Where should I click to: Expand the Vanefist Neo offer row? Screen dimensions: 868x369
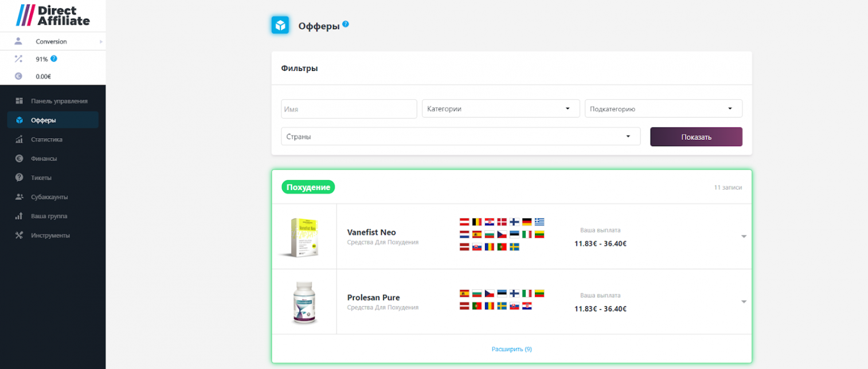point(744,237)
